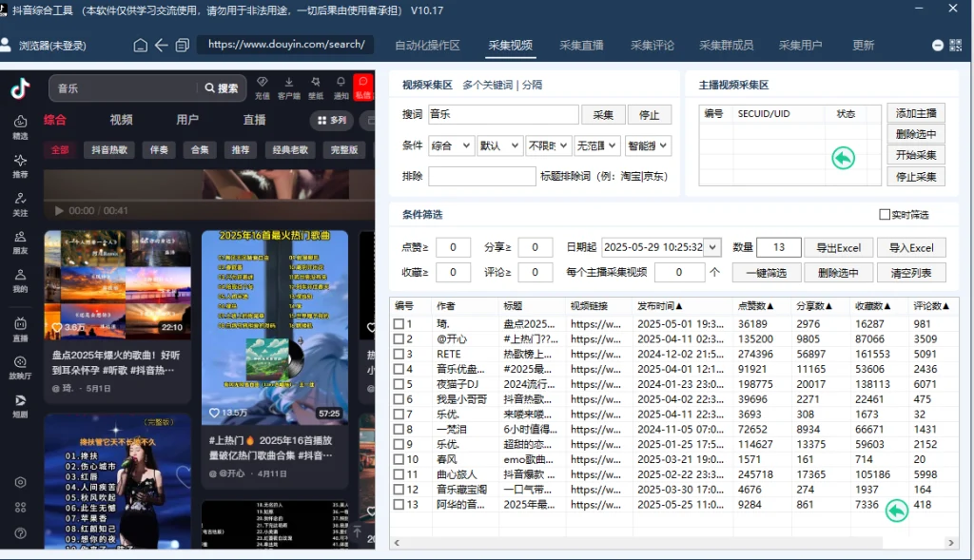Click the 搜索 button in Douyin search bar
This screenshot has height=560, width=974.
coord(222,88)
